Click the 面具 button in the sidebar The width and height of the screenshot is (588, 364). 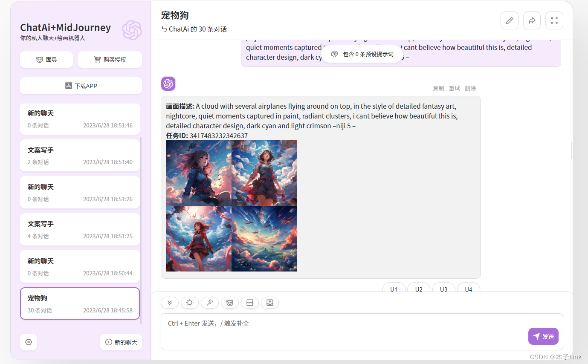pos(46,59)
